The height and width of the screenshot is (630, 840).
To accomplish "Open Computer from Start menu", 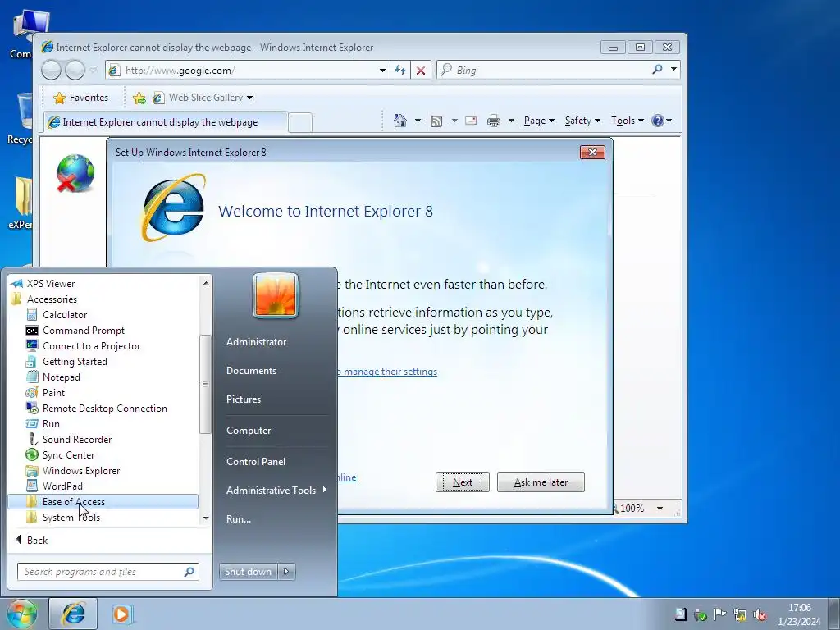I will (x=248, y=431).
